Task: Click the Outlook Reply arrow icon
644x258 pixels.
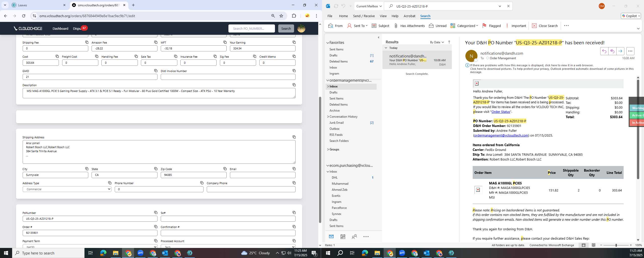Action: (604, 51)
